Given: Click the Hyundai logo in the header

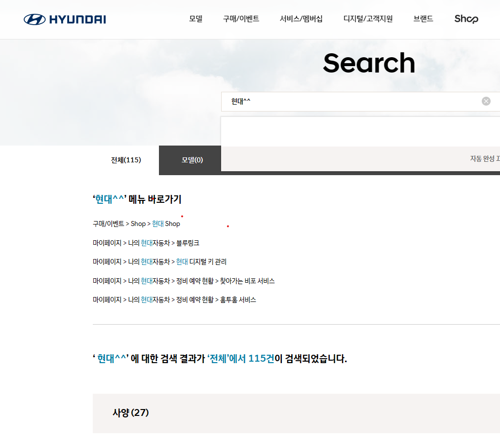Looking at the screenshot, I should coord(64,19).
